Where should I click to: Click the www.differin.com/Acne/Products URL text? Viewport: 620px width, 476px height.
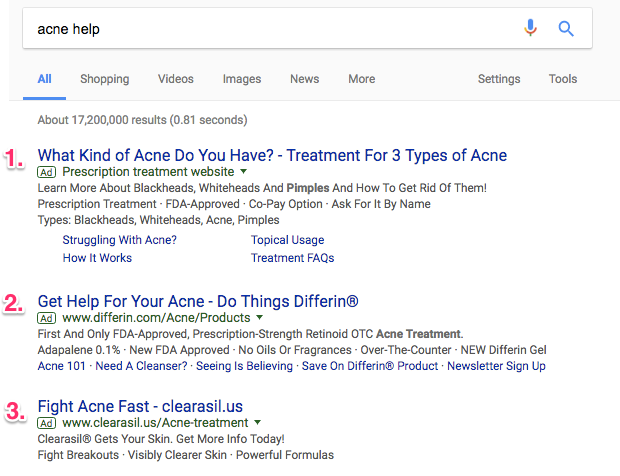click(x=156, y=317)
